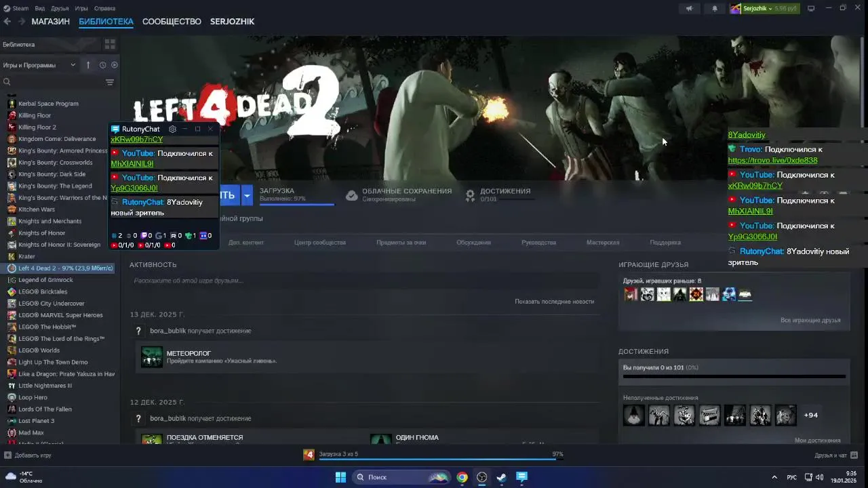The height and width of the screenshot is (488, 868).
Task: Click the achievements gear icon
Action: [470, 195]
